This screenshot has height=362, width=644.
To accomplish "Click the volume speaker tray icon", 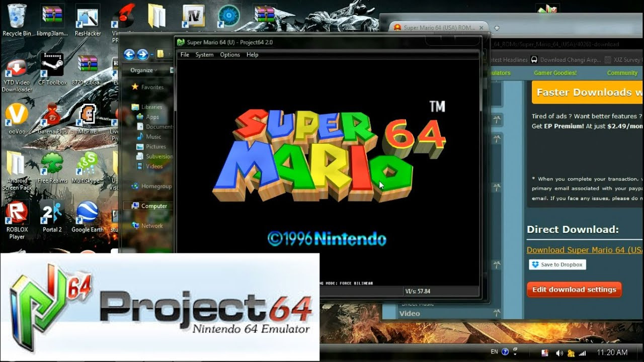I will pyautogui.click(x=559, y=352).
